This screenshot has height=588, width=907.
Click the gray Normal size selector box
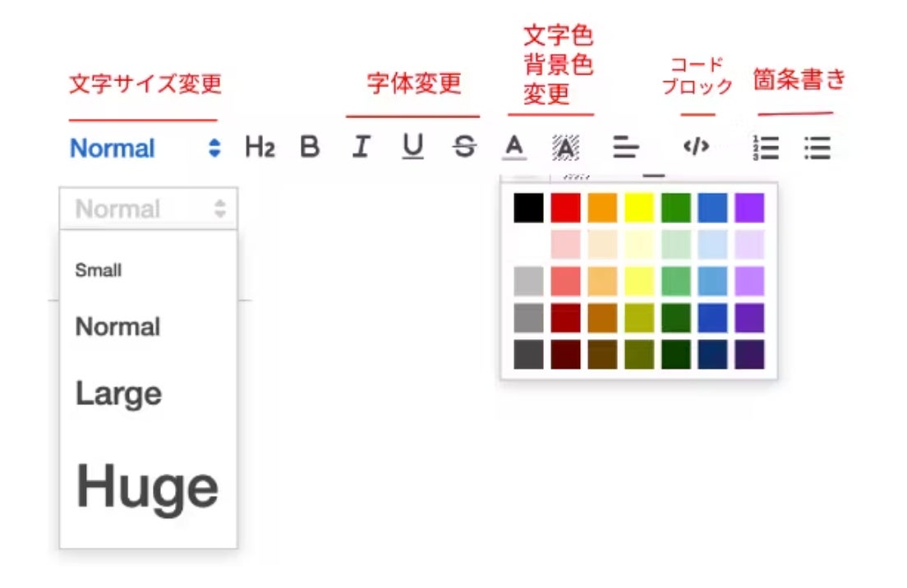(x=149, y=209)
